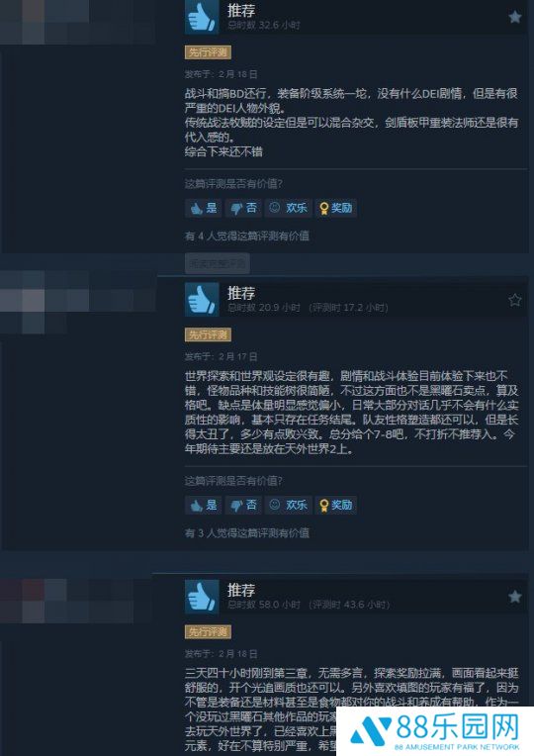534x756 pixels.
Task: Toggle the outlined star on the second review
Action: coord(515,300)
